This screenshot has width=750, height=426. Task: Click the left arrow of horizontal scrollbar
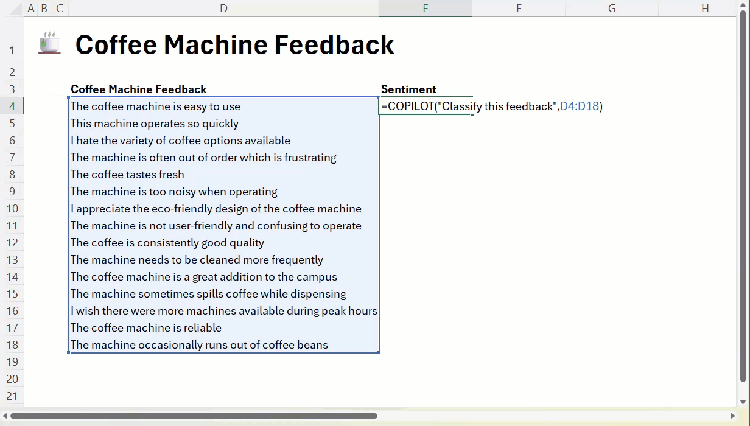click(5, 415)
